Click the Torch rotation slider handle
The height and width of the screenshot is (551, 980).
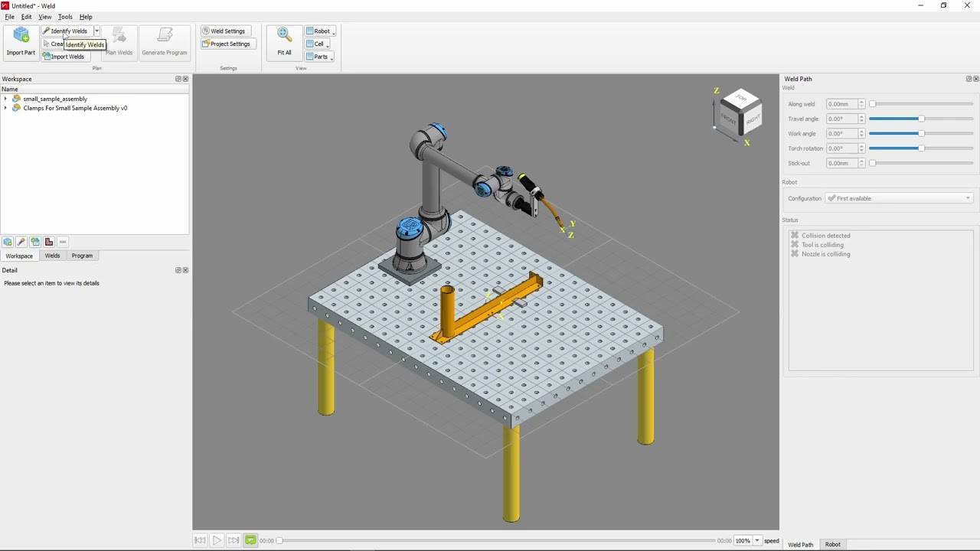921,148
